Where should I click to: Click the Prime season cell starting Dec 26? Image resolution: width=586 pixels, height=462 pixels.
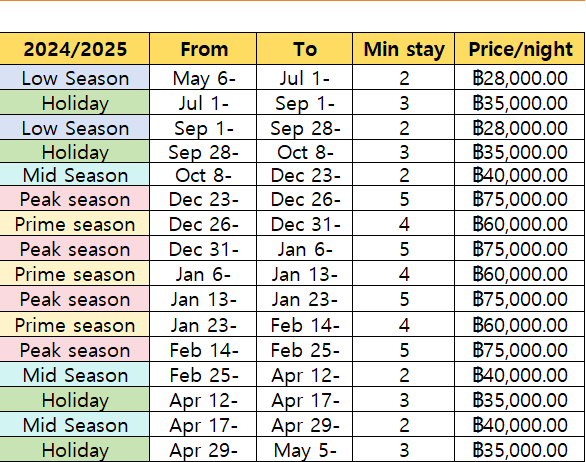coord(75,224)
